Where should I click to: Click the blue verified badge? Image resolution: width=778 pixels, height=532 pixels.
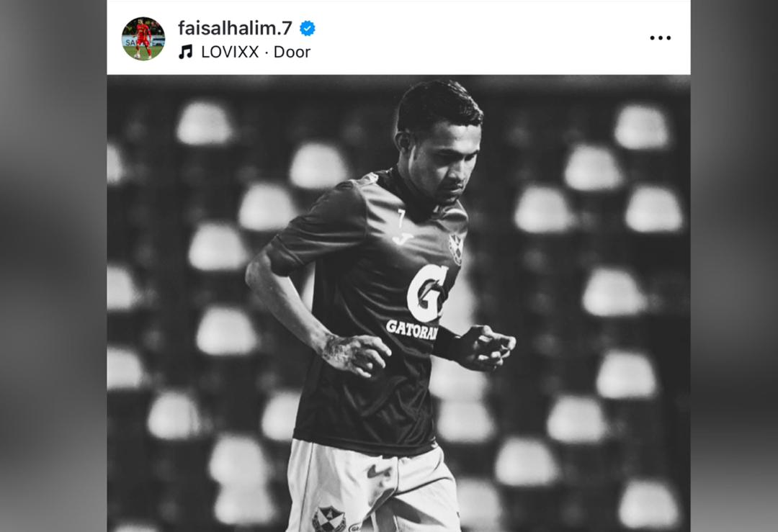pyautogui.click(x=307, y=29)
